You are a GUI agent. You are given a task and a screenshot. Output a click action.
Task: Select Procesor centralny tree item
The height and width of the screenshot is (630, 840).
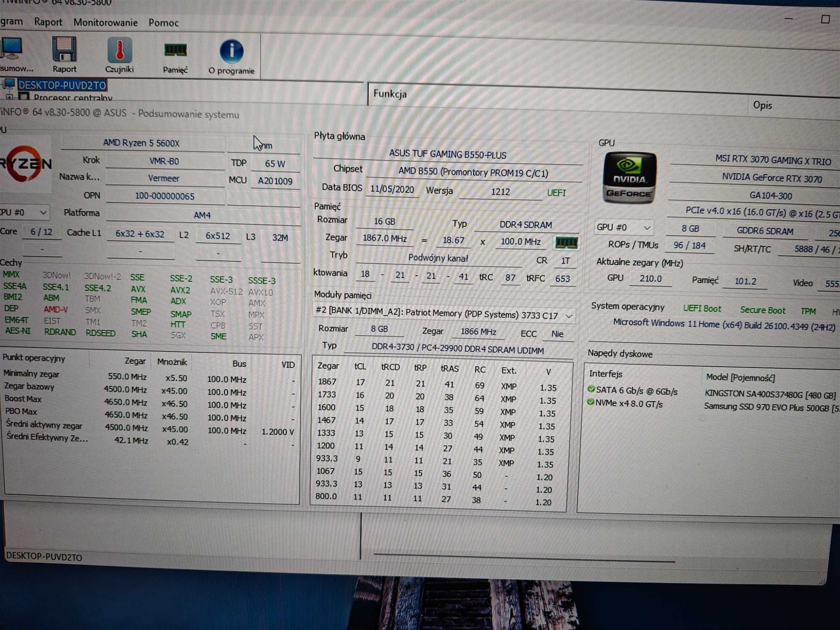[73, 98]
